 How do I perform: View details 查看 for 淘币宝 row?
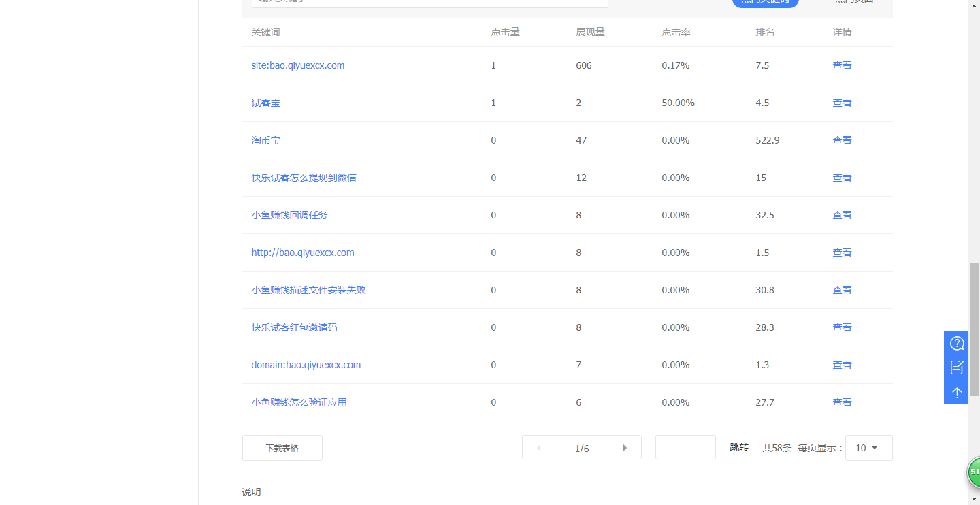(x=842, y=140)
